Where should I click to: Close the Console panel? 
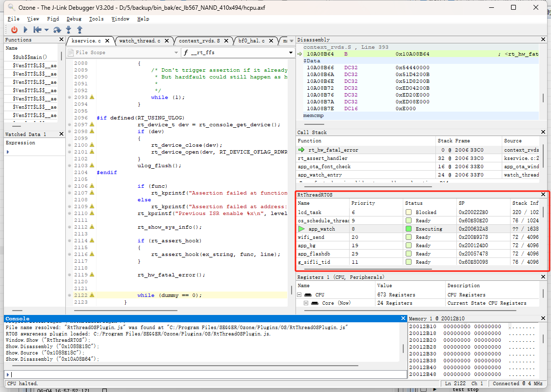point(403,318)
